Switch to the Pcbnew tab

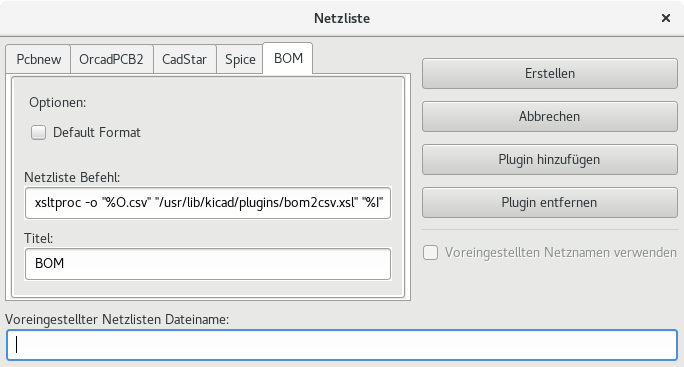(38, 59)
